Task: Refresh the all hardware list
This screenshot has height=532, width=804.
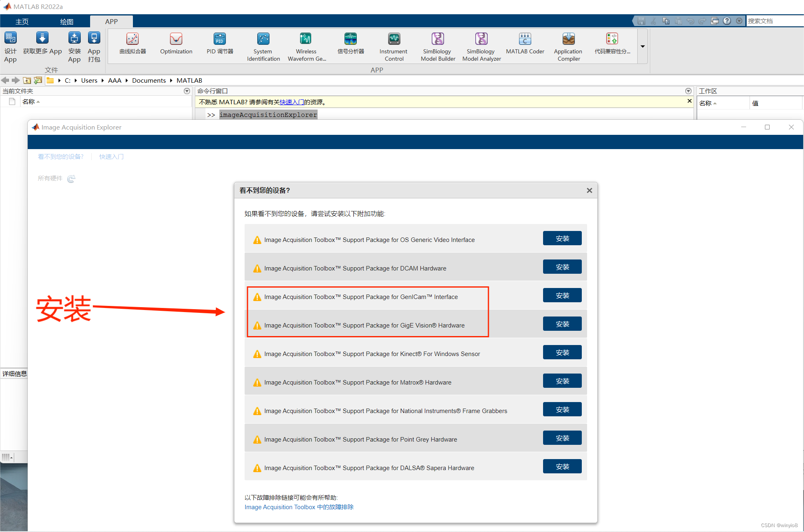Action: point(71,179)
